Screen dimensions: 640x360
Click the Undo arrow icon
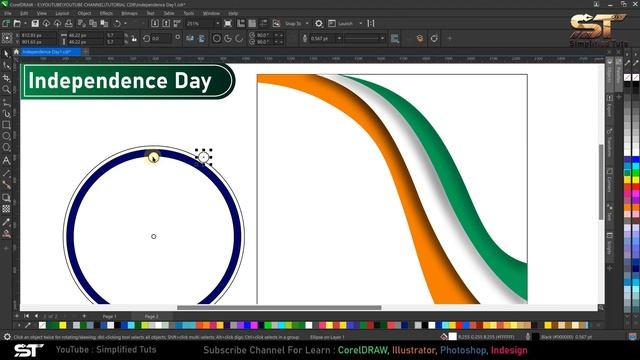click(117, 24)
